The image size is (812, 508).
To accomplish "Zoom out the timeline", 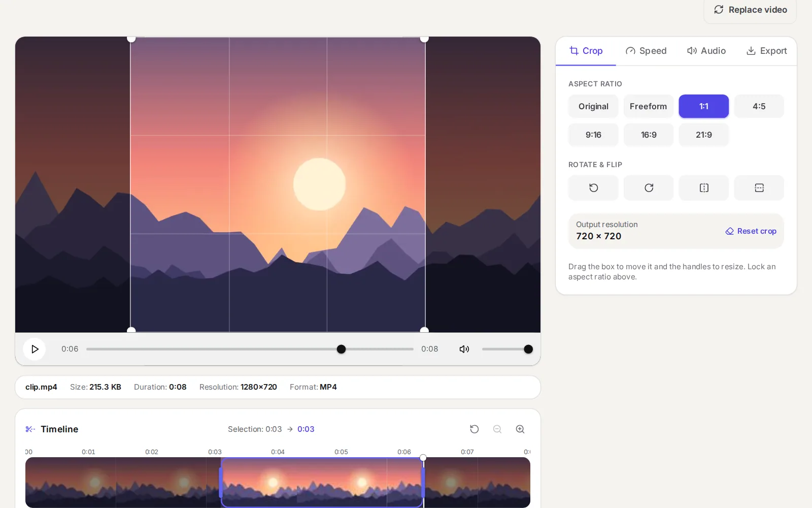I will (497, 429).
